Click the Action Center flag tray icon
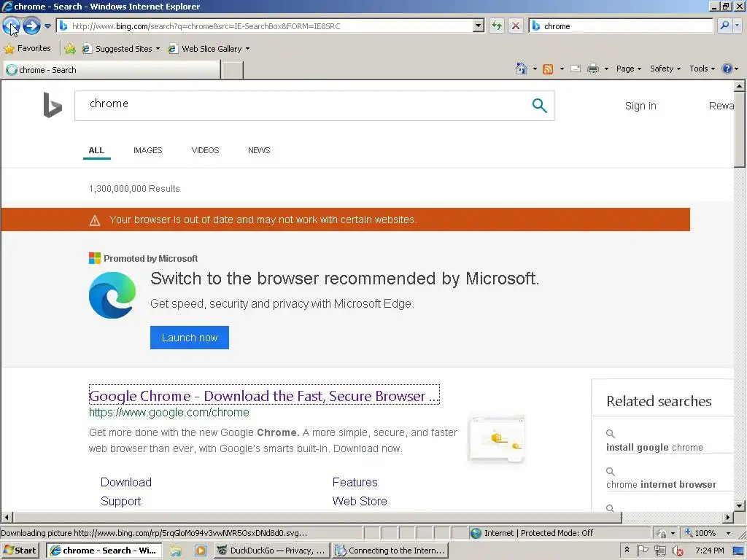Screen dimensions: 747x560 pos(642,551)
